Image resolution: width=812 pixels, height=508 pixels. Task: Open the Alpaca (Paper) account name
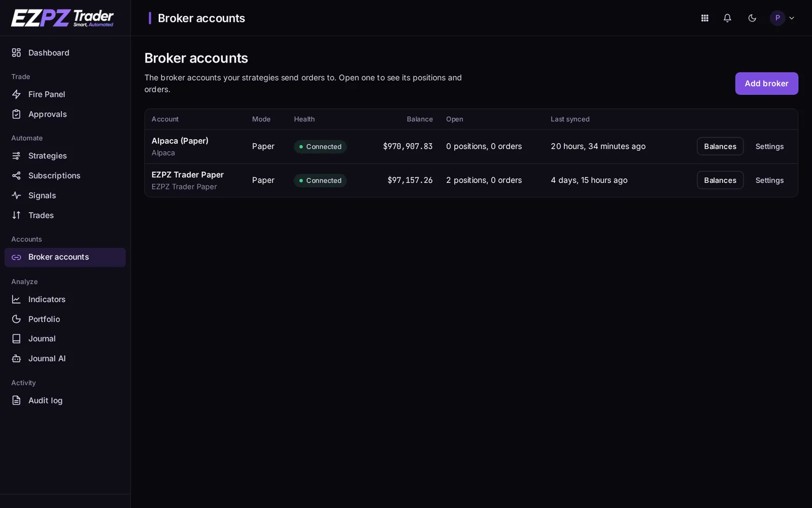tap(180, 141)
